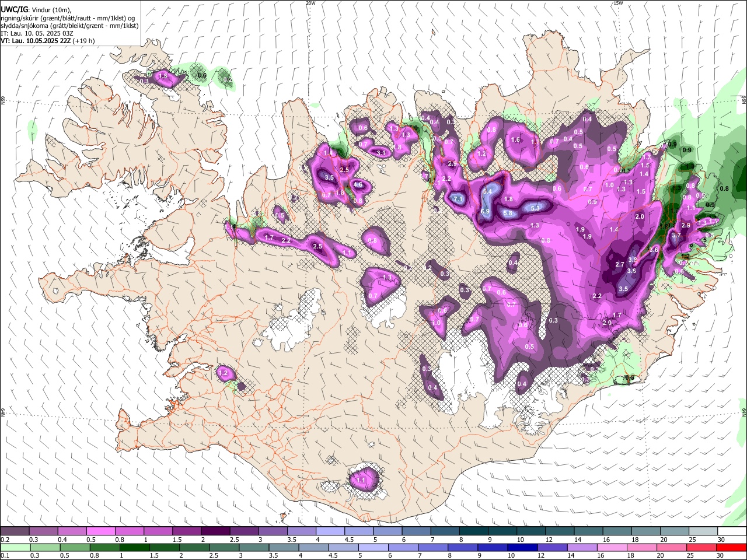This screenshot has height=560, width=747.
Task: Click the 0.1 label on the rain scale
Action: click(5, 556)
